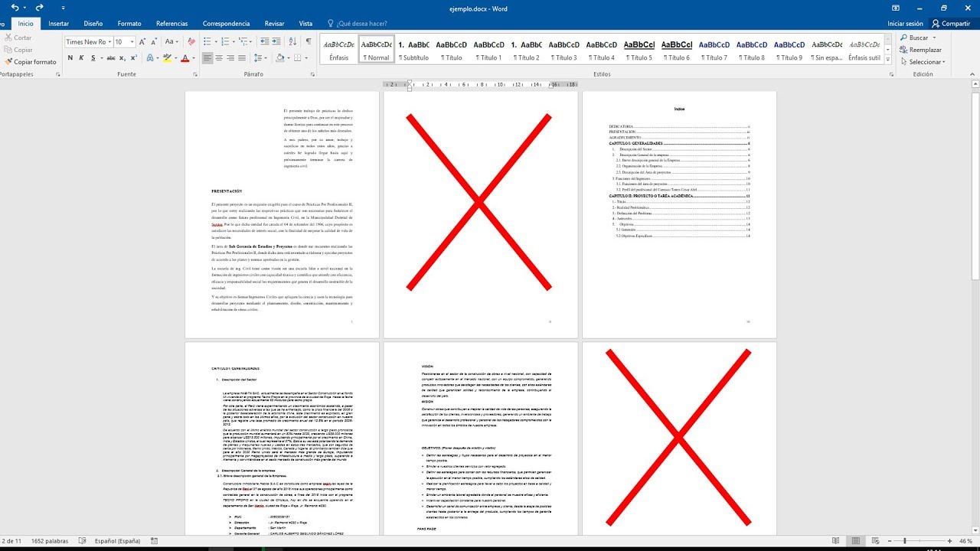
Task: Align text to the left
Action: coord(207,58)
